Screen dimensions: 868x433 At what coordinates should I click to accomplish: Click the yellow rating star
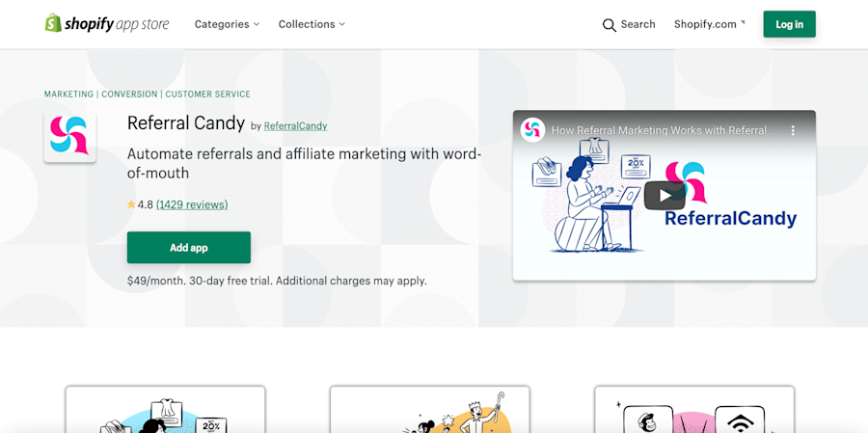pyautogui.click(x=131, y=204)
